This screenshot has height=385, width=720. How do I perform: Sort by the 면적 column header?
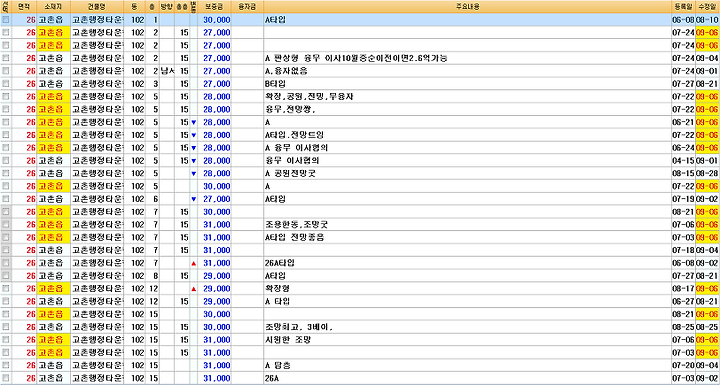tap(24, 6)
